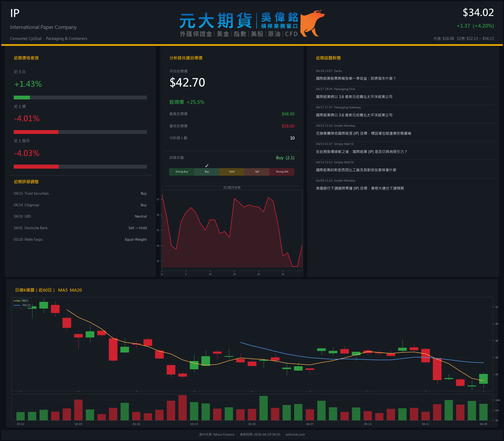The height and width of the screenshot is (441, 504).
Task: Click the ezfxclub.com footer link
Action: (295, 434)
